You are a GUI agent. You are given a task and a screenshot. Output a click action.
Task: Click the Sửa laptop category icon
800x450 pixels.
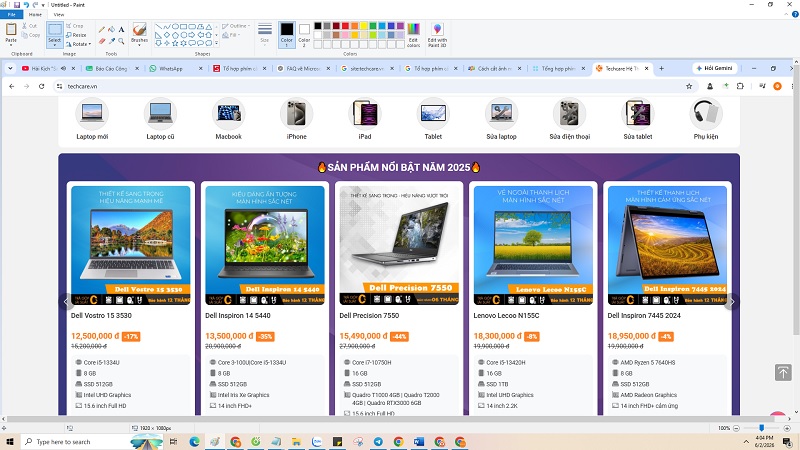click(x=501, y=113)
